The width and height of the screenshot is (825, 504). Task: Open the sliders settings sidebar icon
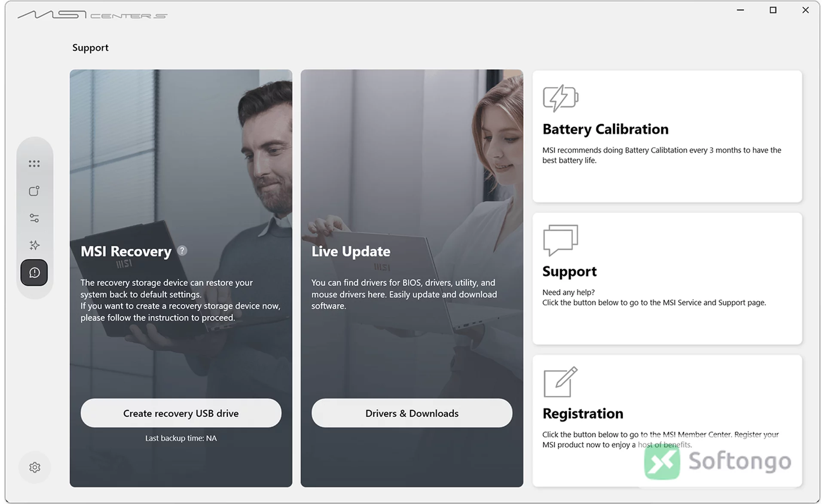tap(34, 218)
